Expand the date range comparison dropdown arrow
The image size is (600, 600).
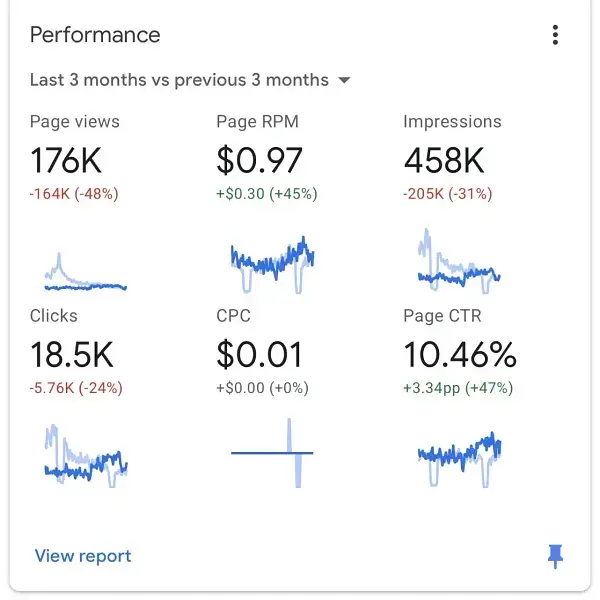[x=344, y=80]
